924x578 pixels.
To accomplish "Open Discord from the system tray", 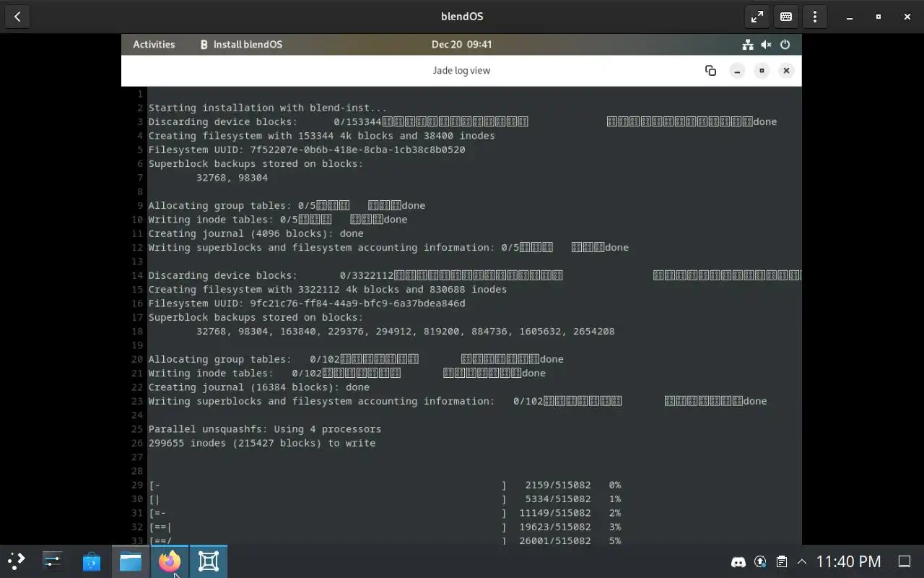I will tap(738, 561).
